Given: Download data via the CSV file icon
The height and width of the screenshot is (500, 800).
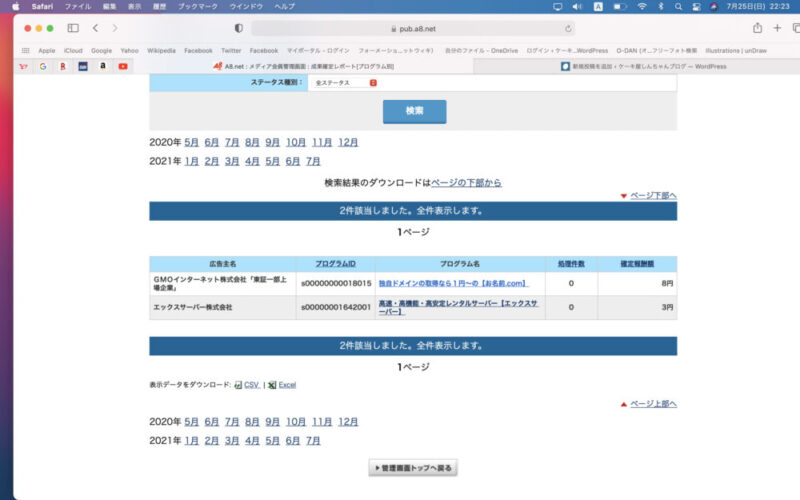Looking at the screenshot, I should click(238, 385).
